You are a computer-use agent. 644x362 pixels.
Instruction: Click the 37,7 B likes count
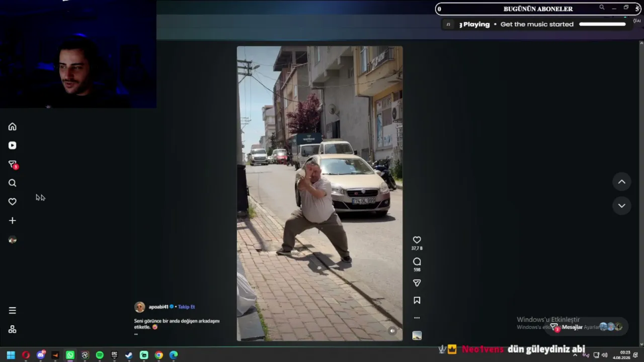417,248
